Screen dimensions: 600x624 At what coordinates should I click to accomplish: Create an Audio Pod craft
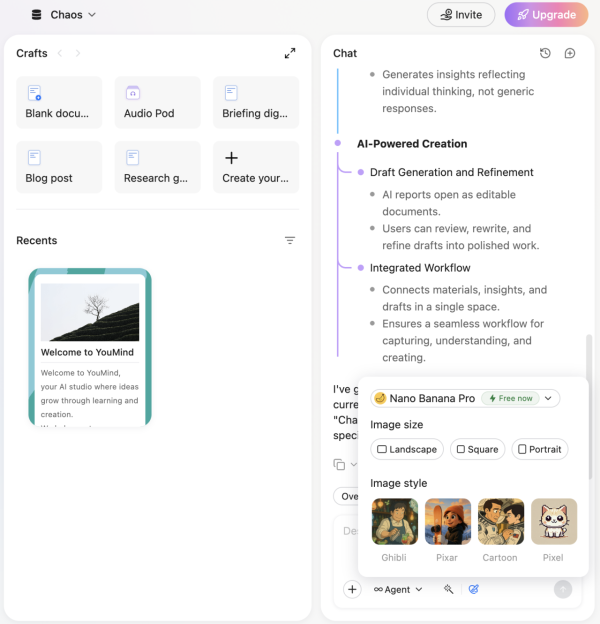pos(157,102)
